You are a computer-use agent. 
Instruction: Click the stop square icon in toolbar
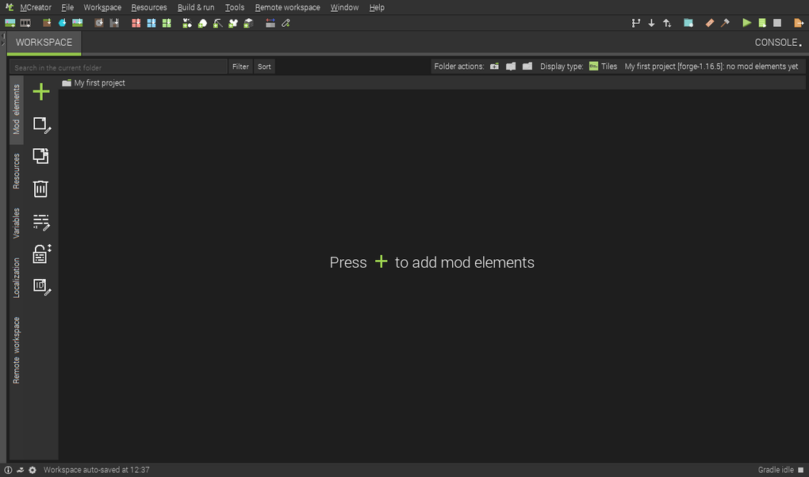click(777, 23)
